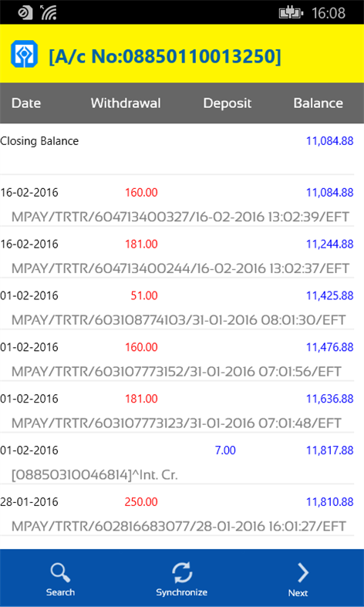The width and height of the screenshot is (364, 607).
Task: Tap the Search magnifier icon
Action: (x=60, y=572)
